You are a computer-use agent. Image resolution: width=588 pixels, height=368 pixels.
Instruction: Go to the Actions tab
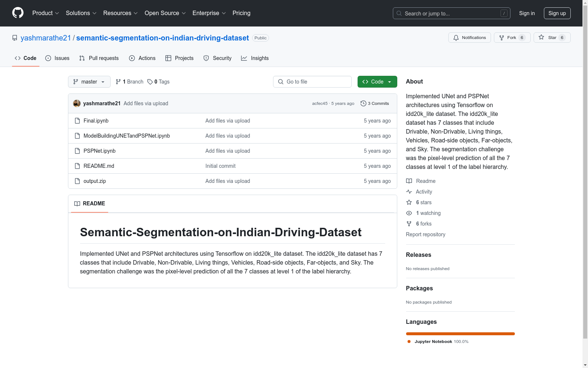point(142,58)
